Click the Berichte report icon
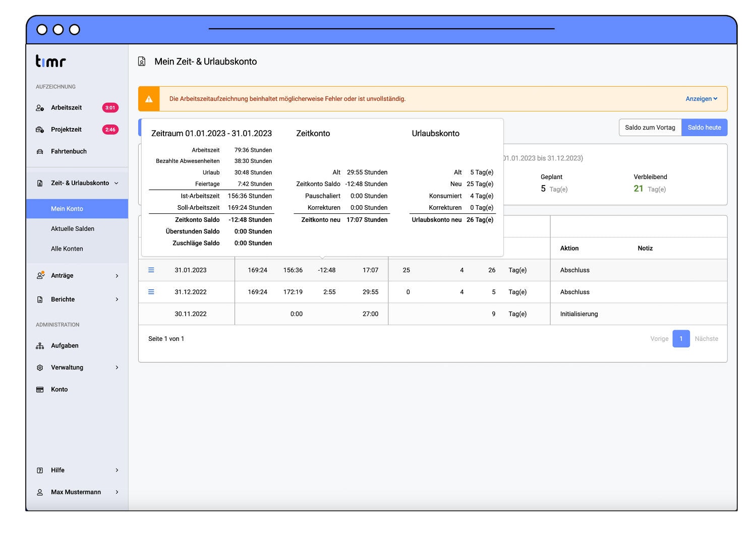The image size is (756, 541). [40, 299]
